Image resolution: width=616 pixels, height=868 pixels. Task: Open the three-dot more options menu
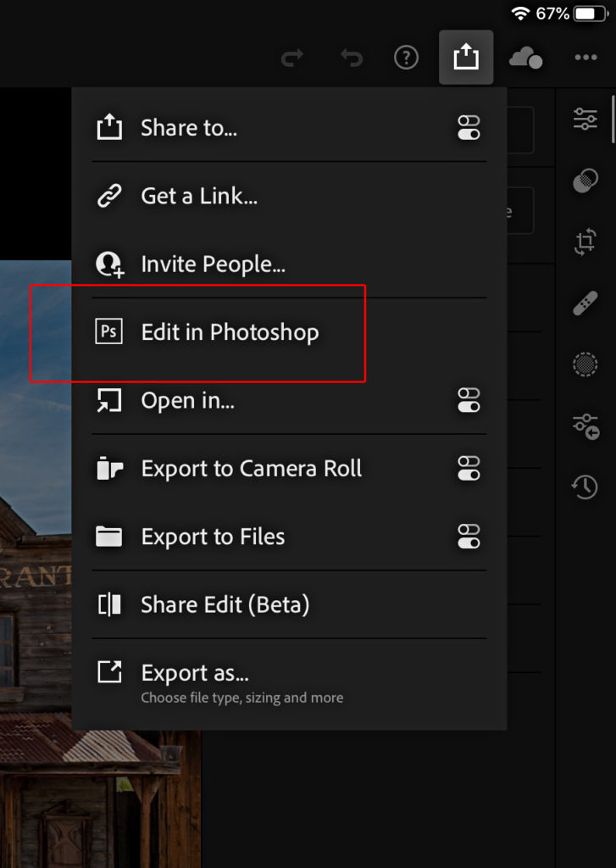point(585,58)
